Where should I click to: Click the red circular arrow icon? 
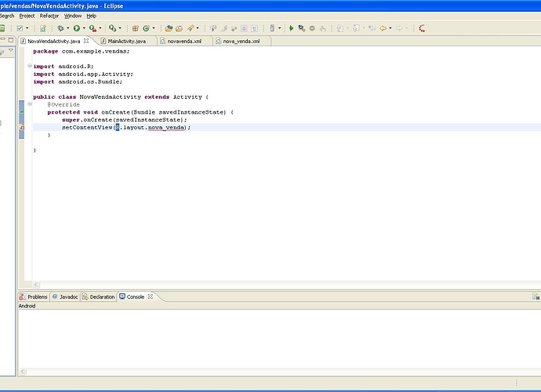[x=422, y=28]
